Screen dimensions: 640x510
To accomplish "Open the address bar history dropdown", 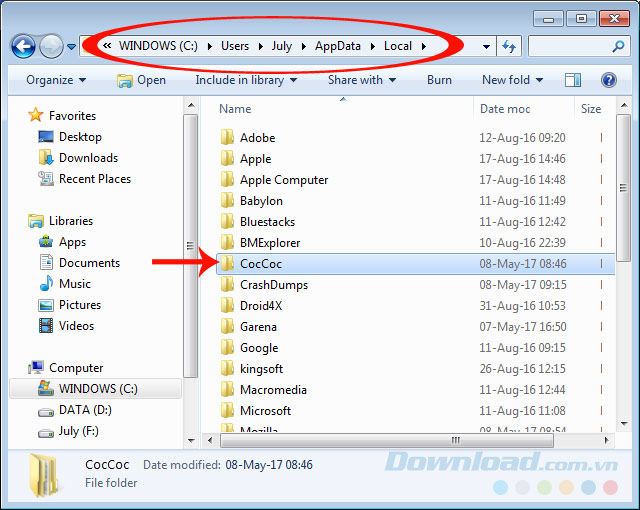I will click(486, 47).
